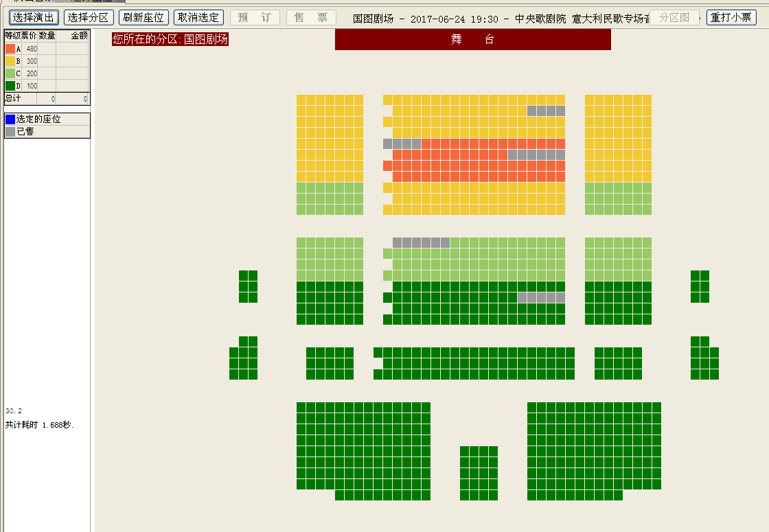Click the 选择演出 button
Image resolution: width=769 pixels, height=532 pixels.
point(34,17)
